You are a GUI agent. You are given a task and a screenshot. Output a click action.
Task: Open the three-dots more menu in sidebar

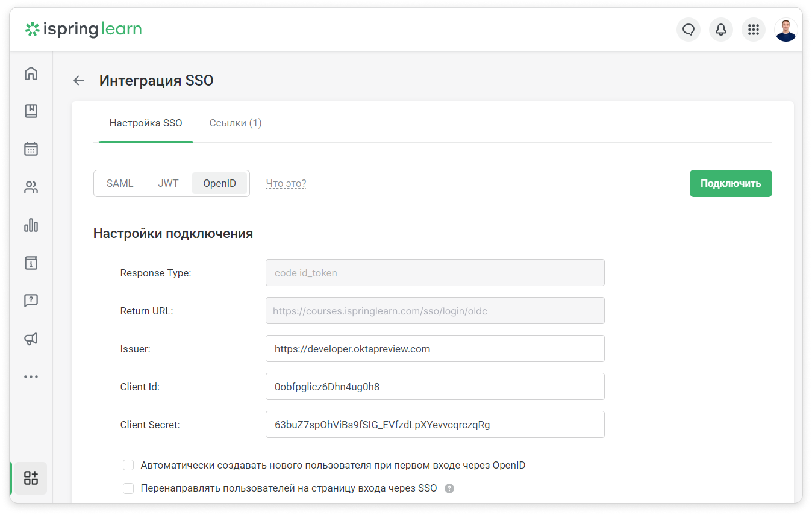point(31,376)
